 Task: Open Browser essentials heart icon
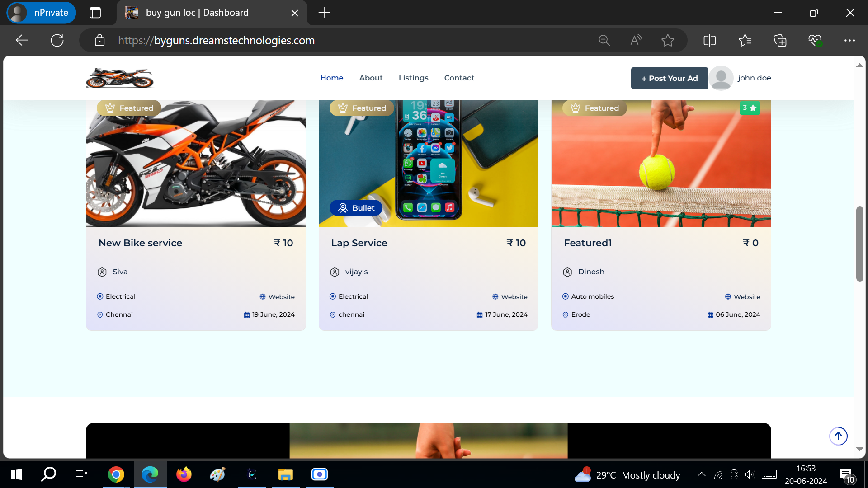click(x=815, y=40)
